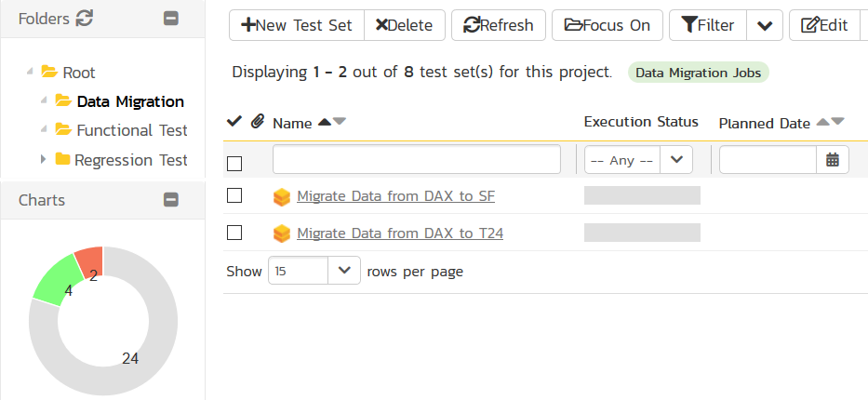Click the test set icon for DAX to T24
868x400 pixels.
pyautogui.click(x=282, y=233)
